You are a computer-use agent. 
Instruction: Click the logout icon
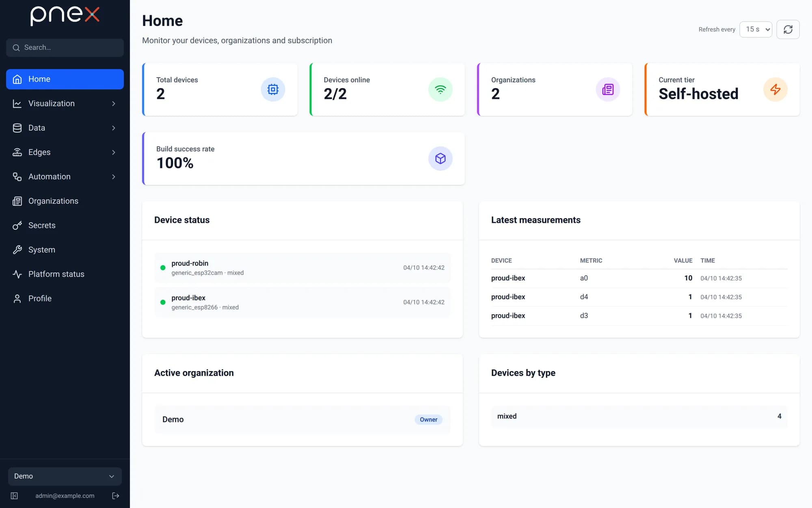pyautogui.click(x=116, y=496)
